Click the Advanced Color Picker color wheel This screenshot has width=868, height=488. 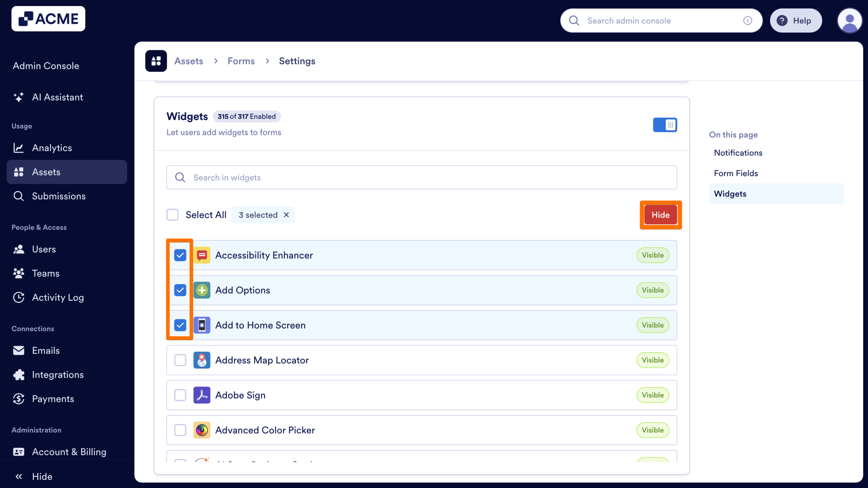(x=202, y=430)
